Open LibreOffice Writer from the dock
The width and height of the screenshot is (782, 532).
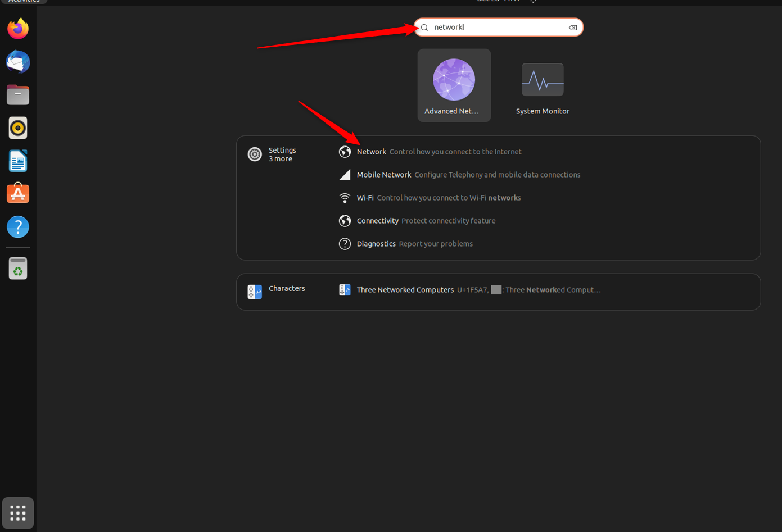[18, 161]
